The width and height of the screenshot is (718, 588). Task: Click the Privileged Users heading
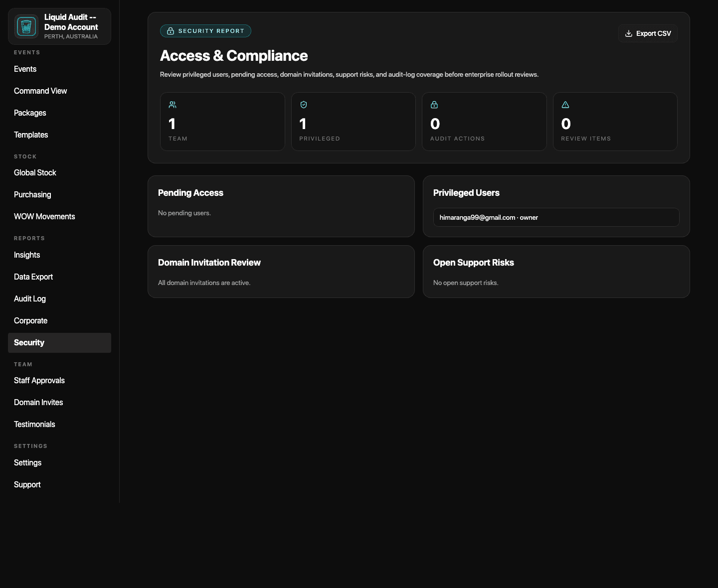coord(466,193)
